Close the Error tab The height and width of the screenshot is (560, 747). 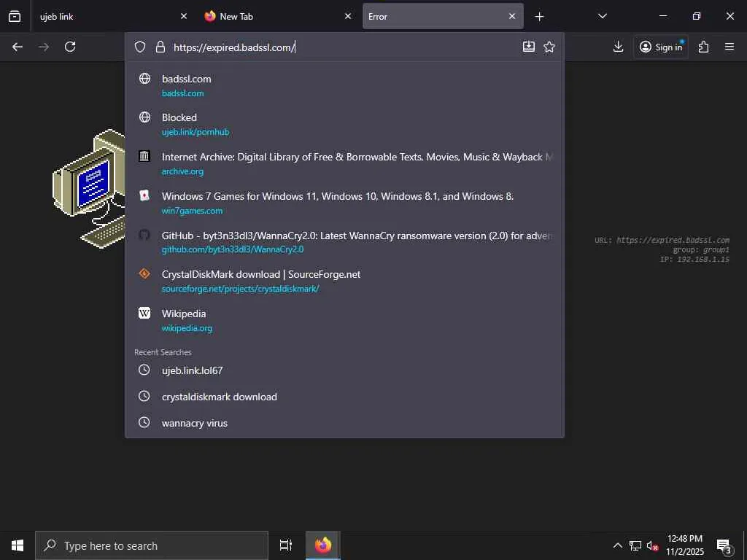coord(511,16)
